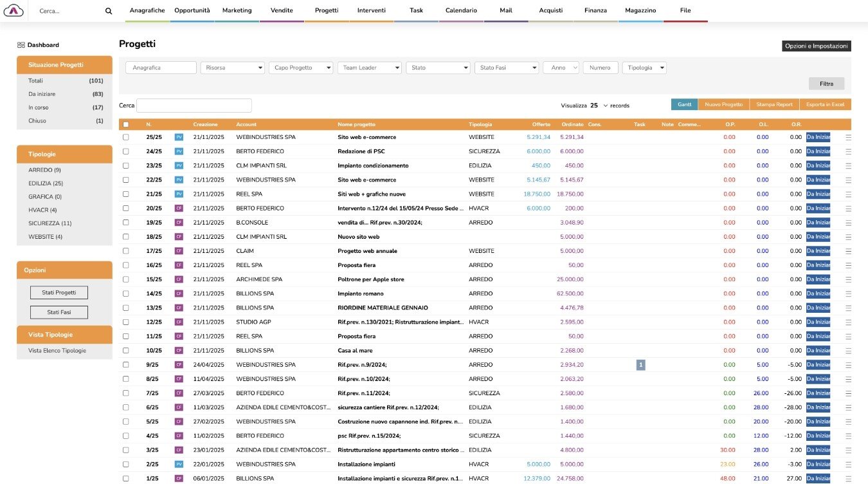Expand the Risorsa dropdown filter
The width and height of the screenshot is (868, 484).
232,68
